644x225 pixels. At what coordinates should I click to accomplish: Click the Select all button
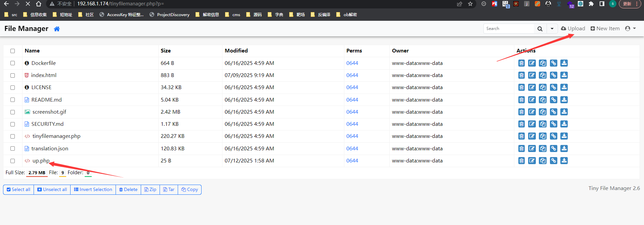18,190
